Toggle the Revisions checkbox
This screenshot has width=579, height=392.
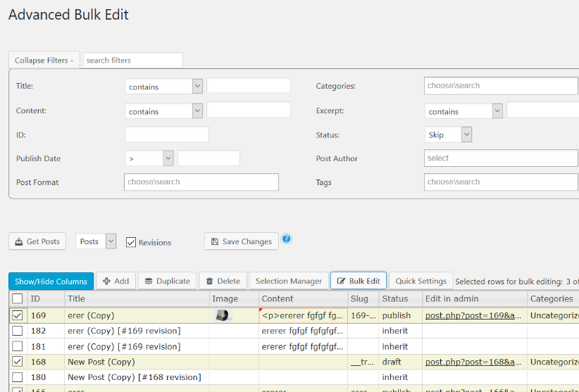click(130, 242)
